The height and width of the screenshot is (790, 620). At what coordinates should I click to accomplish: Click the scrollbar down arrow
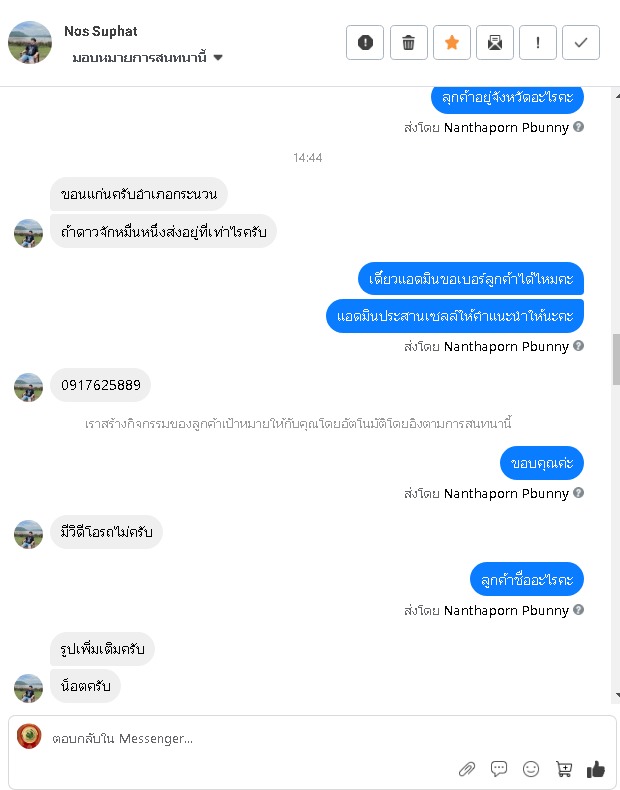[617, 695]
